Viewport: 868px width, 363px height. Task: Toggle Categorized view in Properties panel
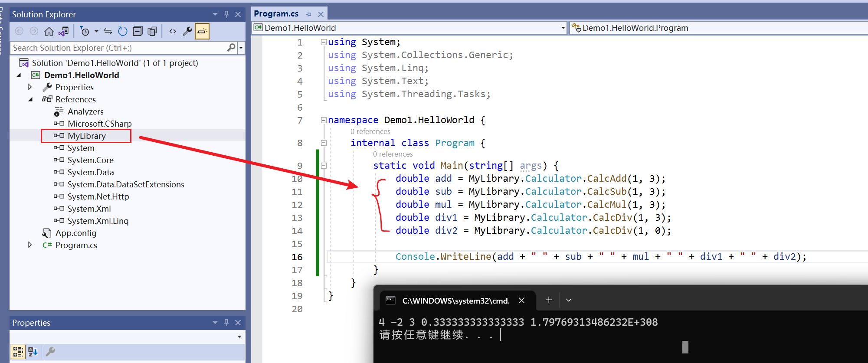pos(18,351)
